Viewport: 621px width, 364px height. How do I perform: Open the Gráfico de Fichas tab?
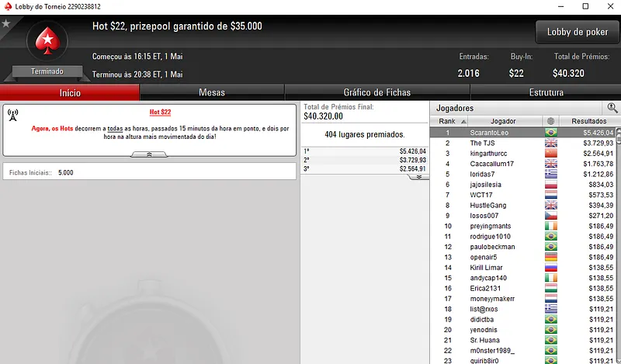tap(377, 92)
